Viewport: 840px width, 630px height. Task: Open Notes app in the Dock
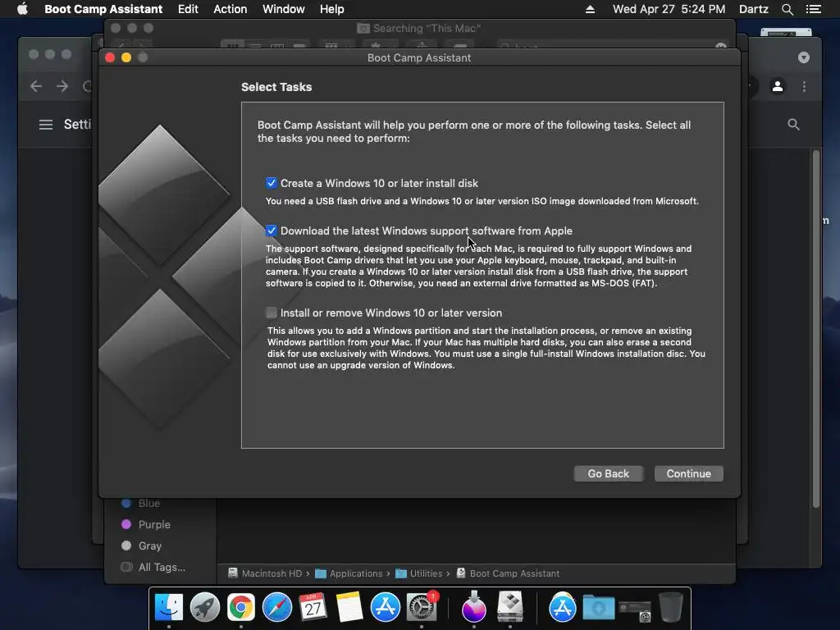pos(349,608)
